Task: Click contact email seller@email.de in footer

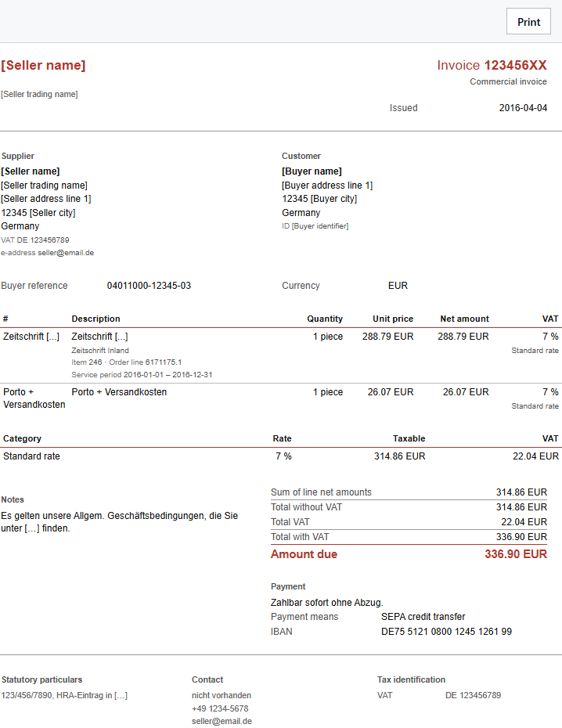Action: click(x=222, y=722)
